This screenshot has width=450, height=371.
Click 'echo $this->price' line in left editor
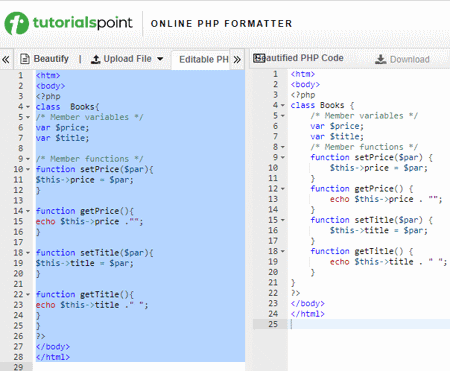89,222
